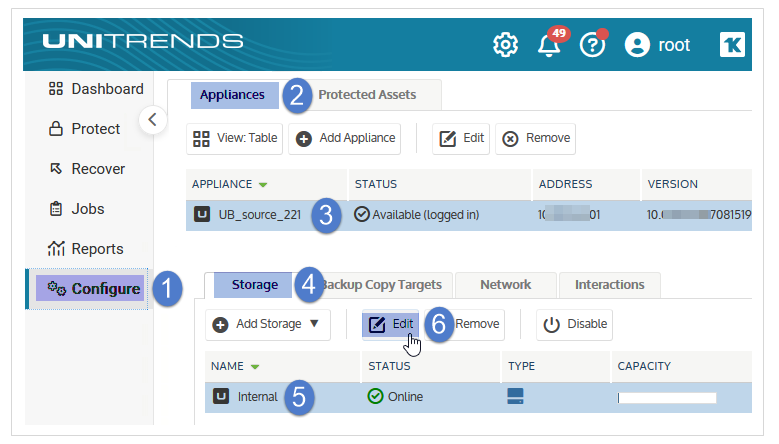Click the UB_source_221 appliance icon
This screenshot has height=444, width=779.
[x=202, y=215]
